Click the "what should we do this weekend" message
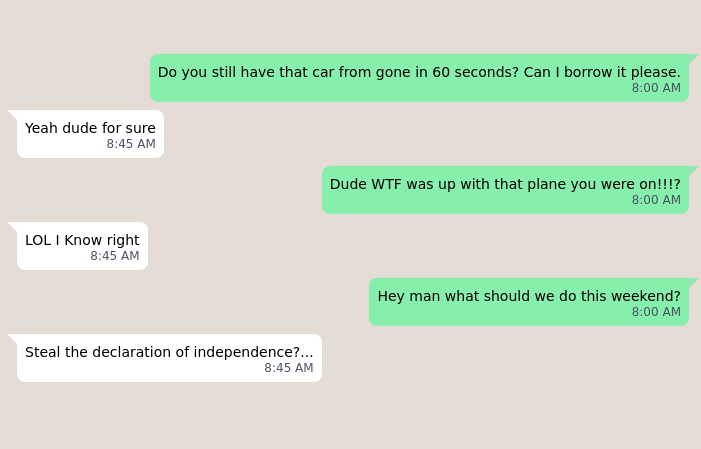This screenshot has width=701, height=449. [x=529, y=296]
